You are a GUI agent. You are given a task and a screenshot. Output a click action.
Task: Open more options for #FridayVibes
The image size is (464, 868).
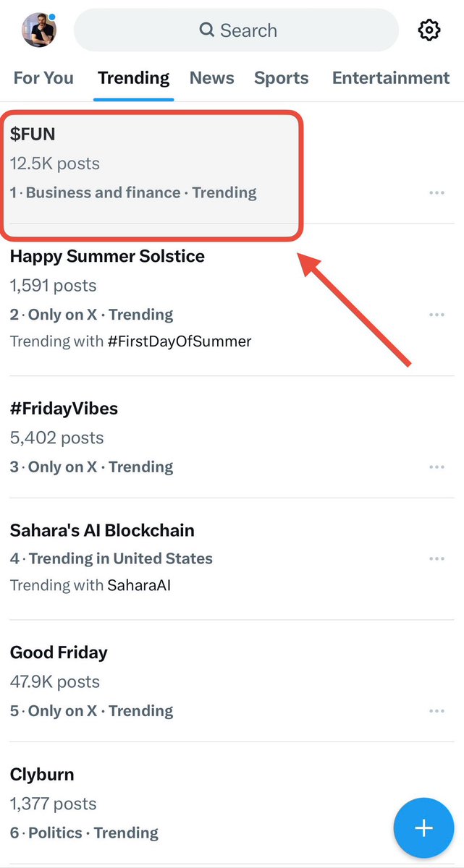[436, 467]
